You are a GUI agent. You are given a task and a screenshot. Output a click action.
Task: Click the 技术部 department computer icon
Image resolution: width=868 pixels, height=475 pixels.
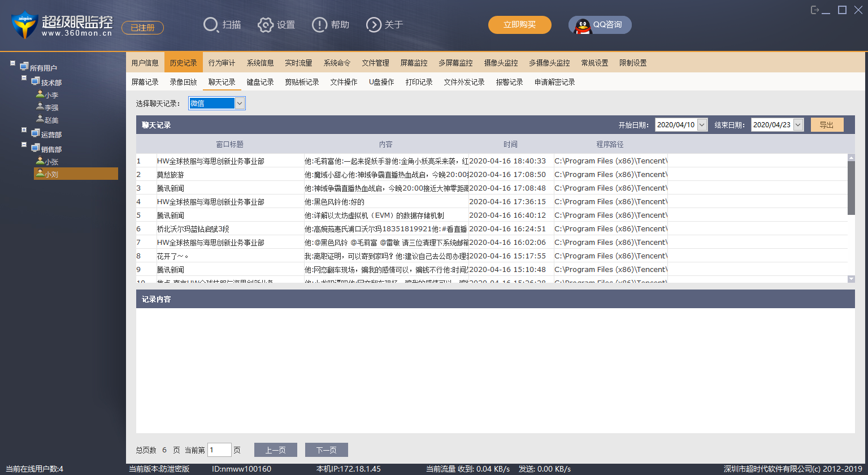[x=36, y=82]
